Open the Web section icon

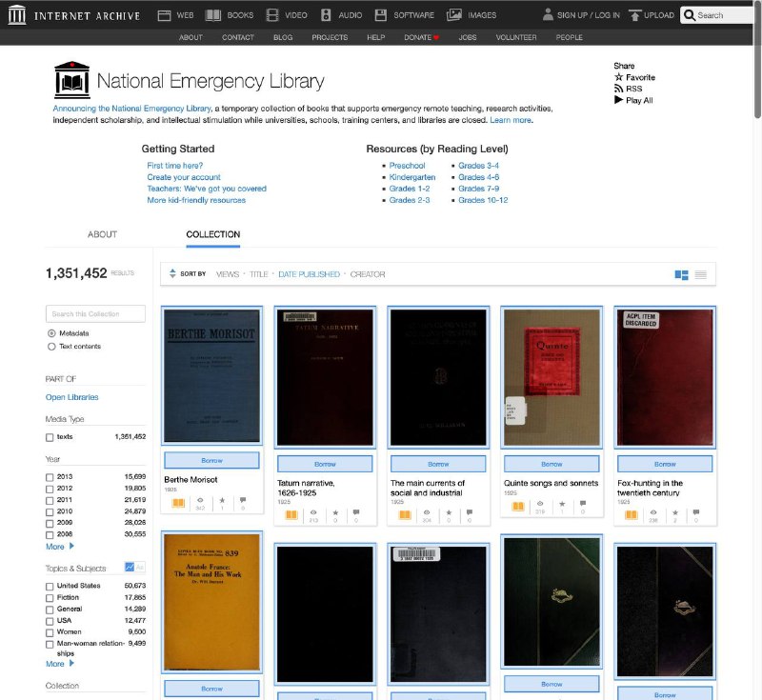[164, 15]
